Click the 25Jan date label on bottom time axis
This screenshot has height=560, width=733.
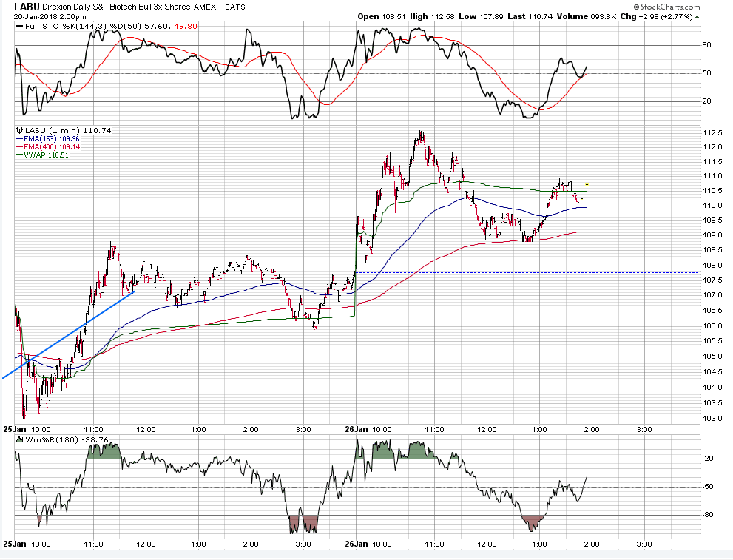pyautogui.click(x=15, y=544)
